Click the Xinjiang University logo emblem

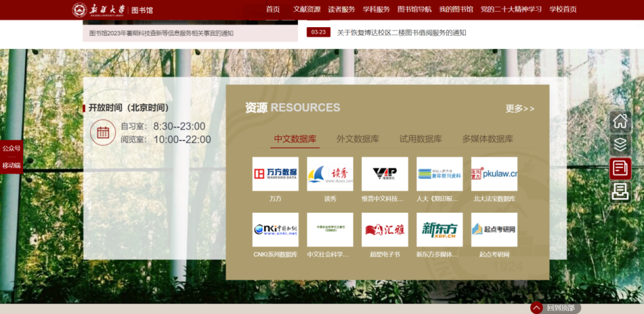coord(79,10)
